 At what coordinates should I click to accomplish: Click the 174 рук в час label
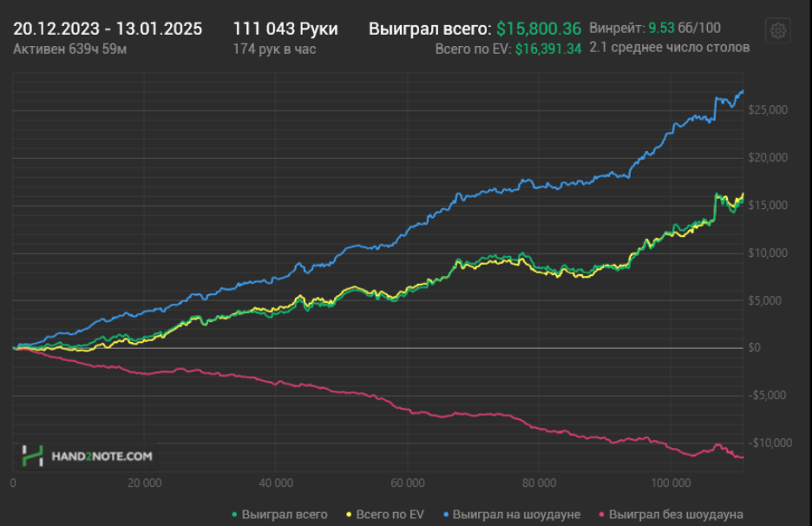coord(274,49)
